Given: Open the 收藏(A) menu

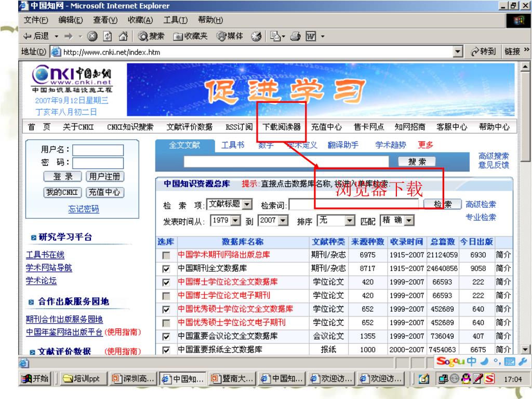Looking at the screenshot, I should 140,20.
